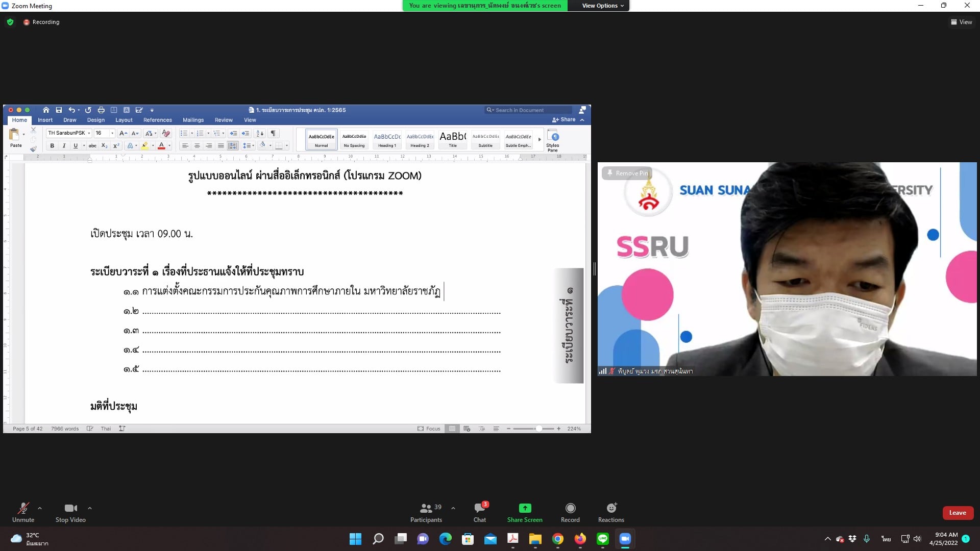
Task: Stop Video in Zoom toolbar
Action: [70, 512]
